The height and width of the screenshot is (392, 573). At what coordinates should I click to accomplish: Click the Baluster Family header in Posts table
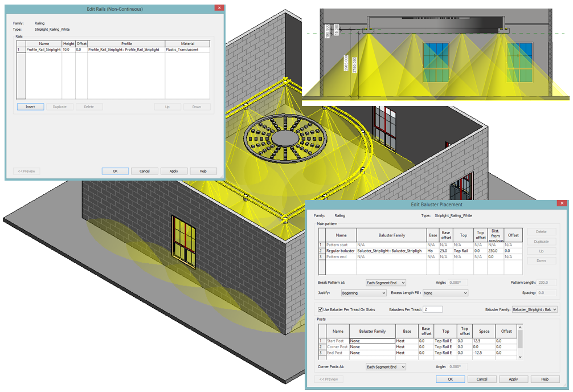(372, 331)
